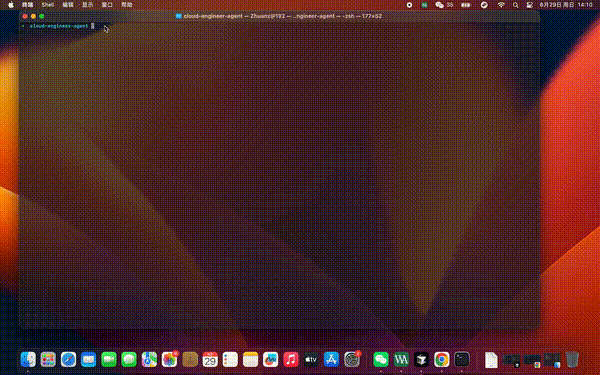Click the screen recording indicator in menu bar
The image size is (600, 375).
tap(409, 5)
